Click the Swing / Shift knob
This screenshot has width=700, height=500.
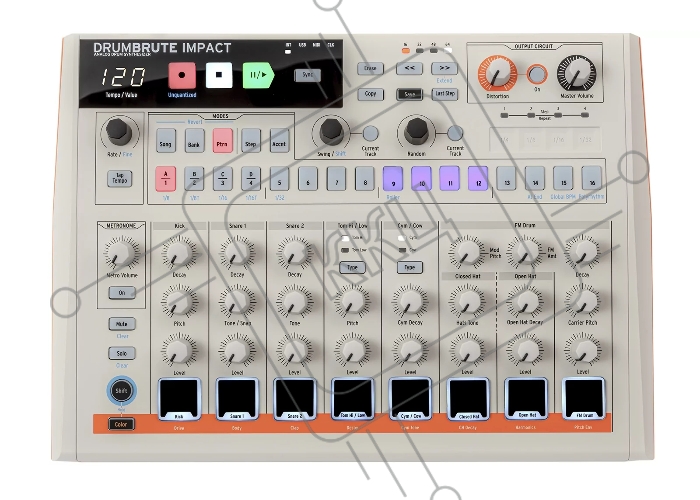(331, 131)
